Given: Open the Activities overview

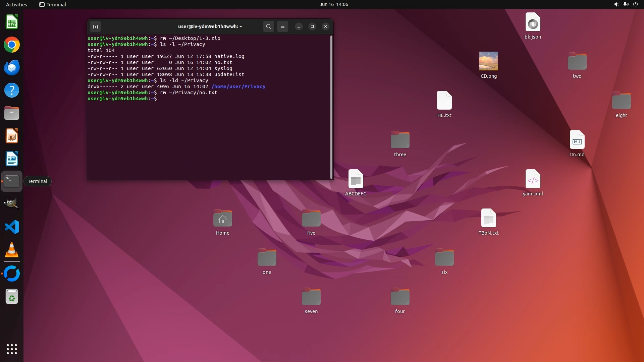Looking at the screenshot, I should (x=16, y=4).
